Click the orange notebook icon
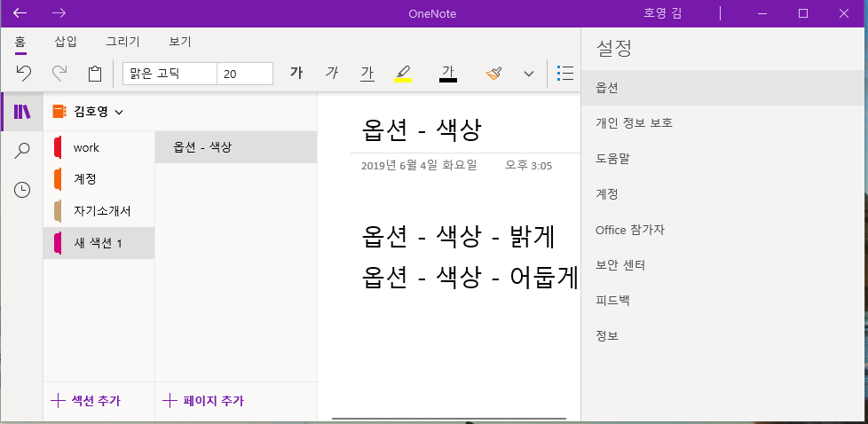 pyautogui.click(x=59, y=112)
